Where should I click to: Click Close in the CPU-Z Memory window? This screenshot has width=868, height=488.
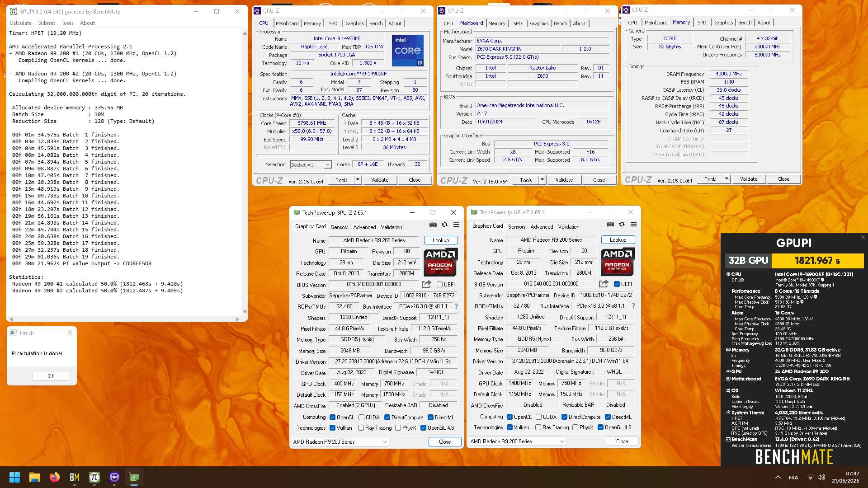pos(783,179)
